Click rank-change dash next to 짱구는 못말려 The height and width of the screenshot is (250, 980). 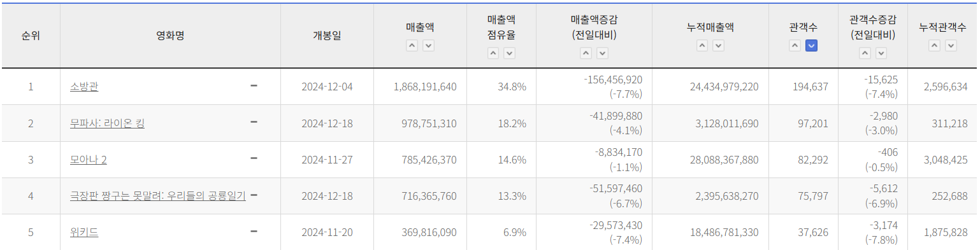[254, 195]
